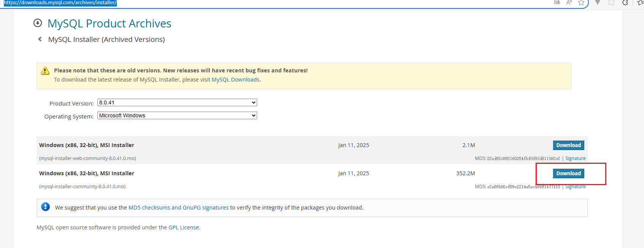The height and width of the screenshot is (248, 644).
Task: Click the blue information exclamation icon
Action: (x=45, y=206)
